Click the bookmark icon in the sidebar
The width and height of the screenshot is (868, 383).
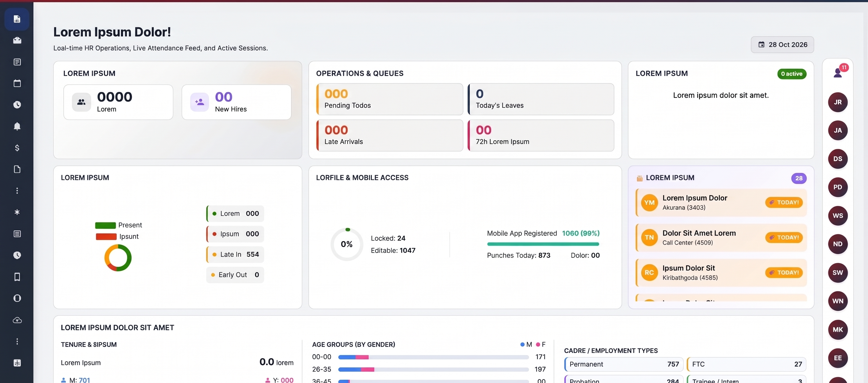point(17,277)
